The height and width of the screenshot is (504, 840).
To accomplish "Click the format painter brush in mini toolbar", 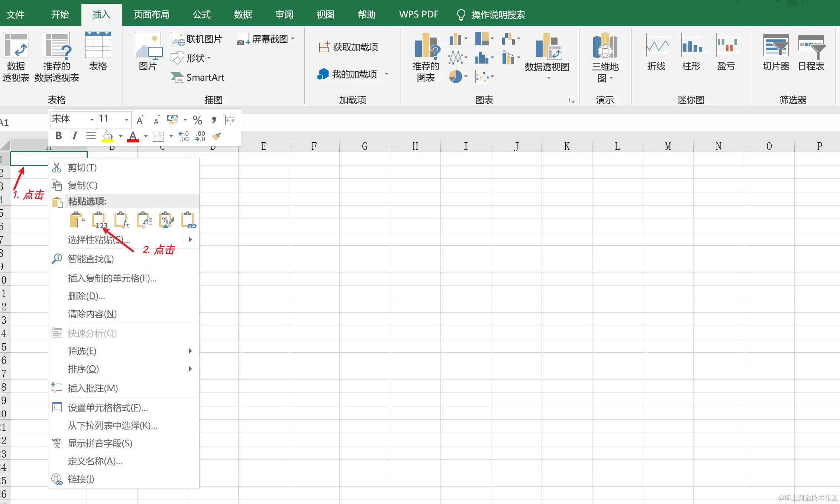I will click(216, 136).
